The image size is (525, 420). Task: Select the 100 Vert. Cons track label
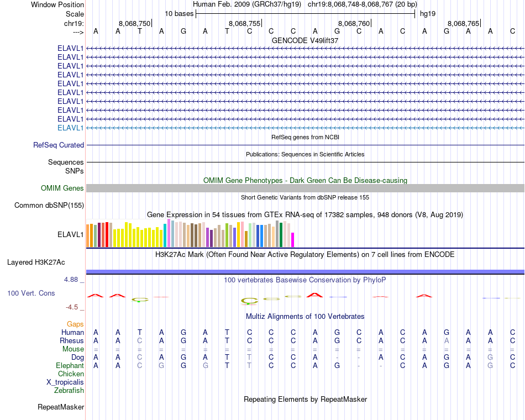pyautogui.click(x=31, y=293)
